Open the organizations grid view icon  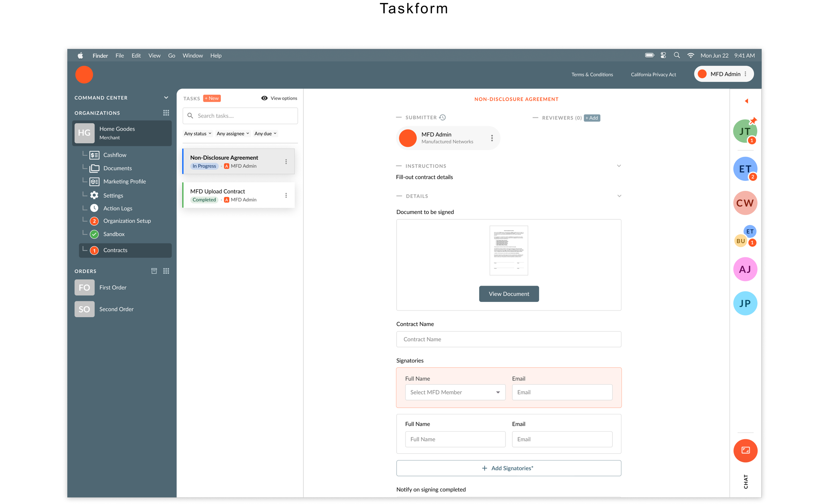point(166,113)
